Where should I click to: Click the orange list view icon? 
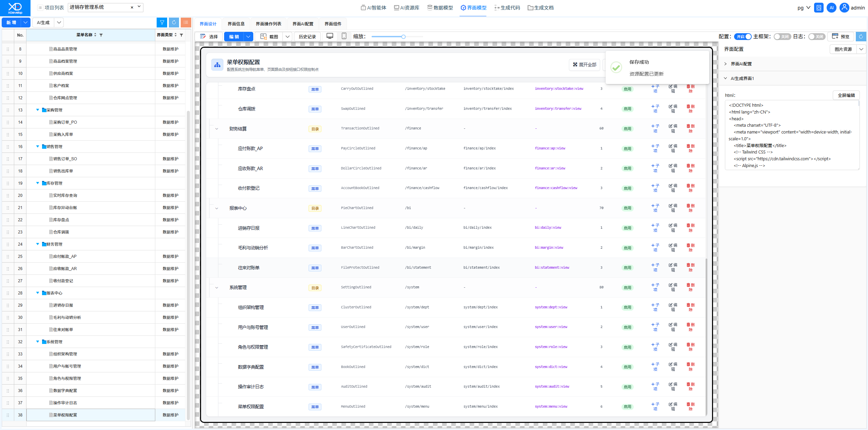(x=186, y=22)
